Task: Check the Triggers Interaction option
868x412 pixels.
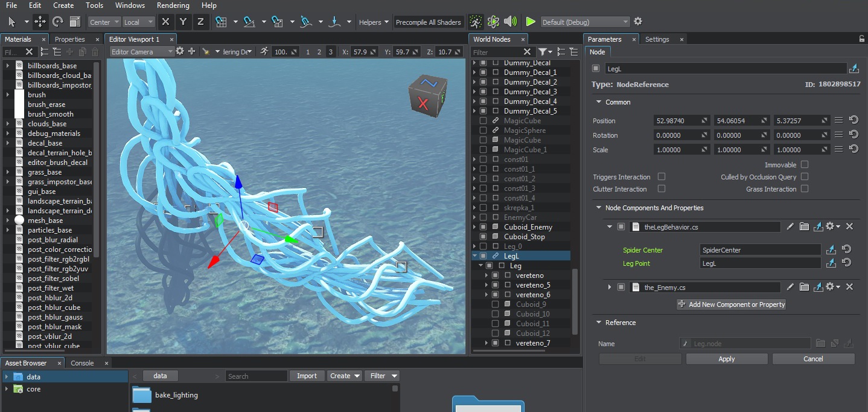Action: 662,176
